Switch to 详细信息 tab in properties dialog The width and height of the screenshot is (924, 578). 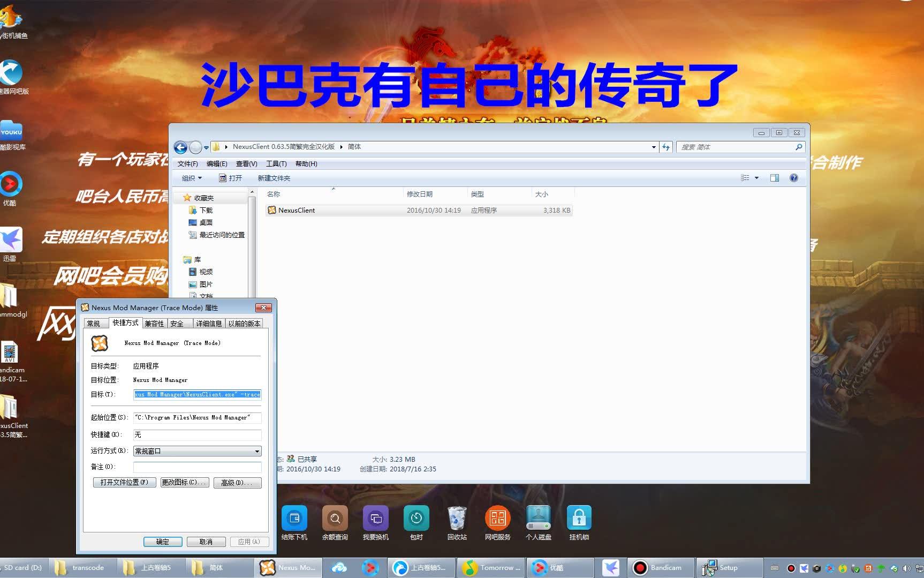coord(209,324)
